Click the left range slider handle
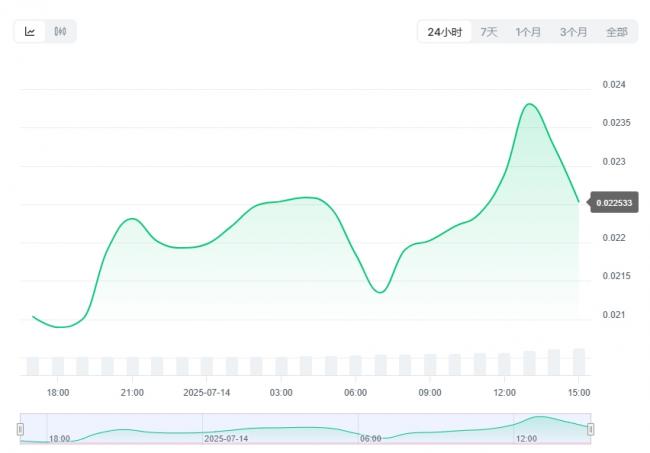650x453 pixels. 20,429
